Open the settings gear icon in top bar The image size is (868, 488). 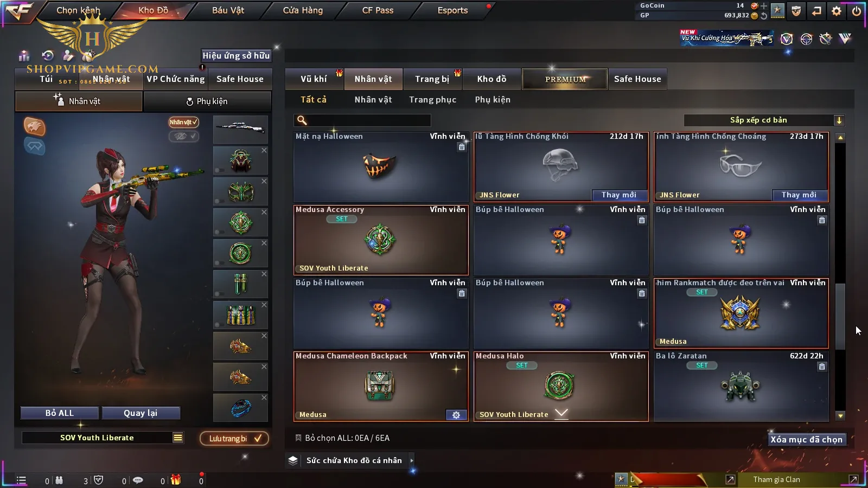(837, 10)
